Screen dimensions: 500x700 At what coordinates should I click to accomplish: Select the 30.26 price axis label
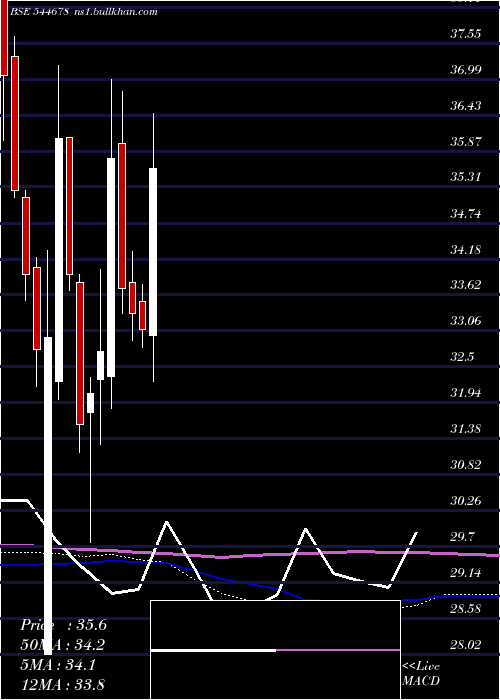pos(466,500)
